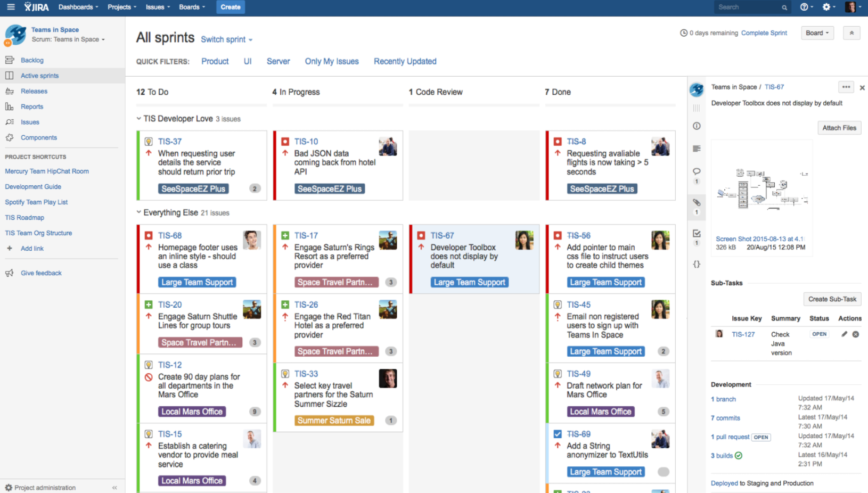The width and height of the screenshot is (868, 493).
Task: Toggle Recently Updated quick filter
Action: pyautogui.click(x=405, y=61)
